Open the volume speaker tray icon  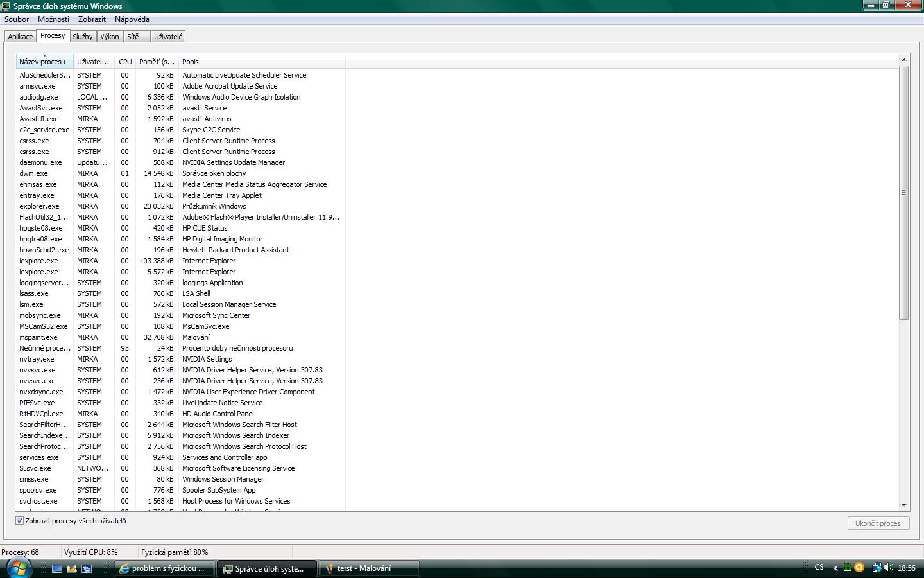pos(889,568)
